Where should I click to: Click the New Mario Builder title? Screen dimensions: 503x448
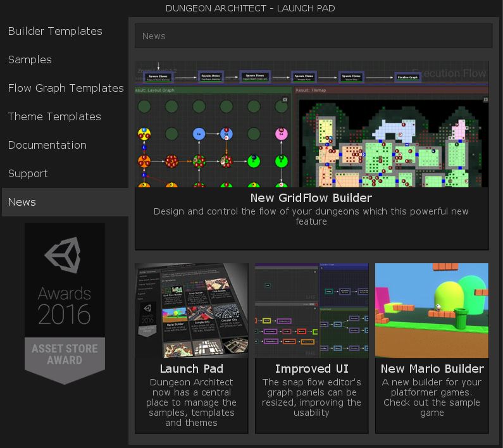(x=432, y=369)
